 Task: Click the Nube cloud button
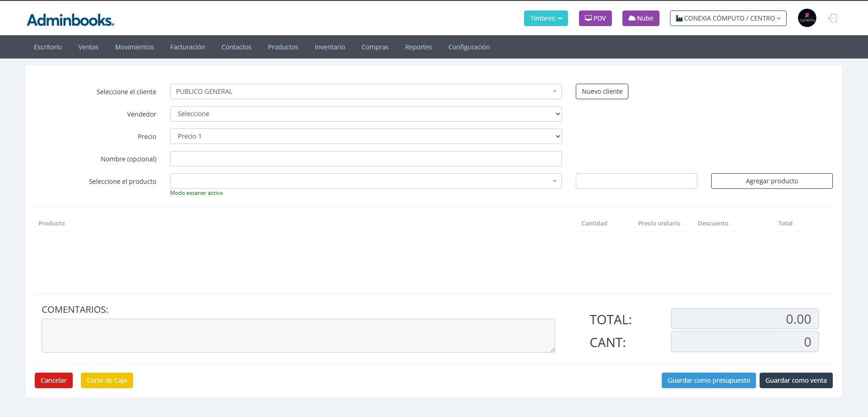point(640,18)
